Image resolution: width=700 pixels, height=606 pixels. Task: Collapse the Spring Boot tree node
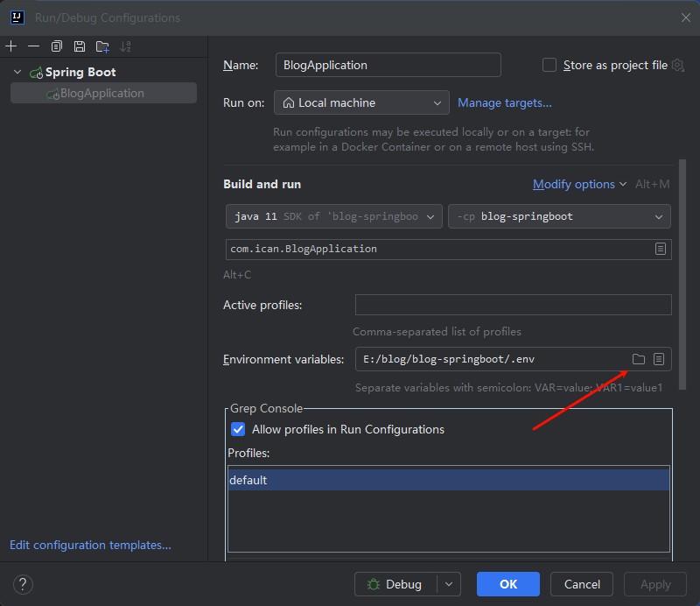tap(17, 72)
